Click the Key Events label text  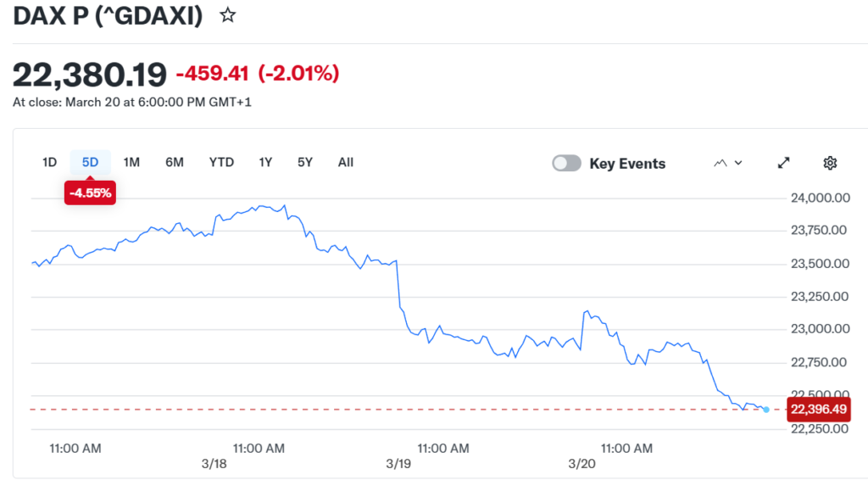(627, 164)
